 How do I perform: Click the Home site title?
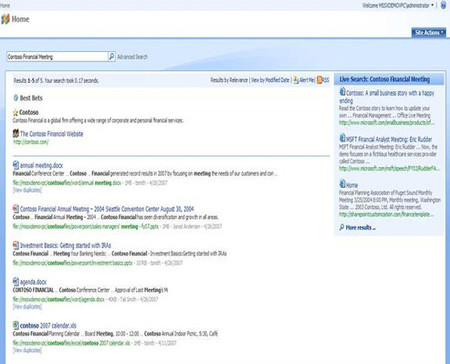[20, 19]
